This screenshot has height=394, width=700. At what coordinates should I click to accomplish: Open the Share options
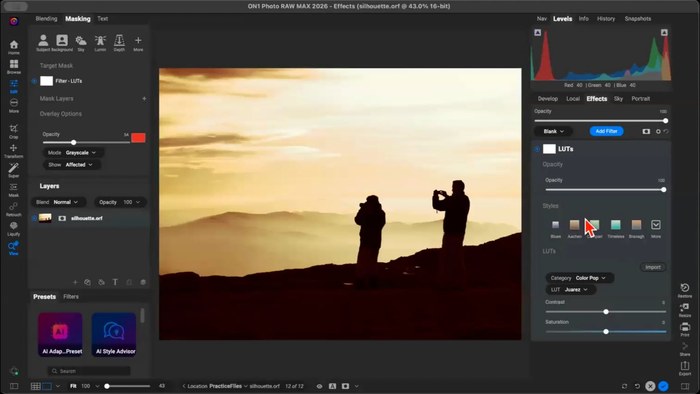point(685,349)
